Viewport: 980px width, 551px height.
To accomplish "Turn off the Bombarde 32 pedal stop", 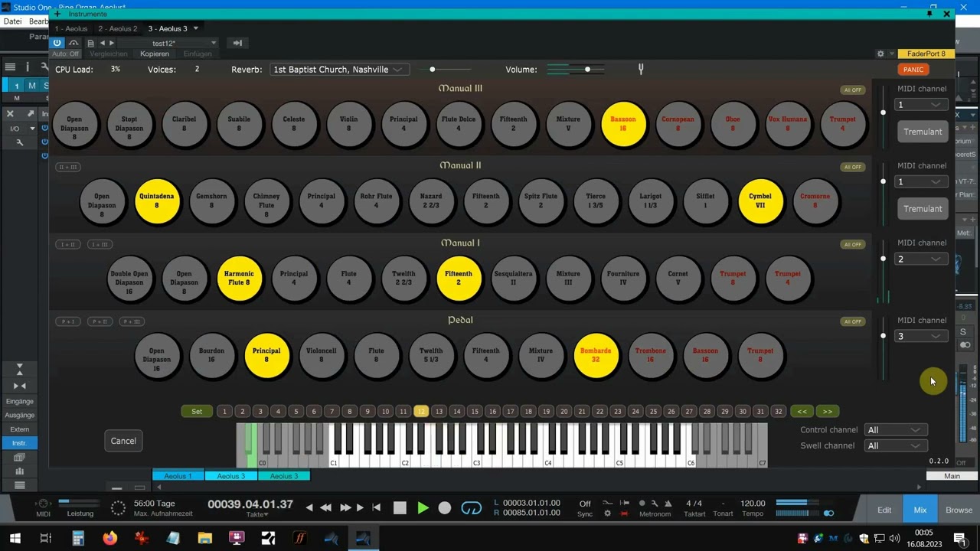I will [x=596, y=356].
